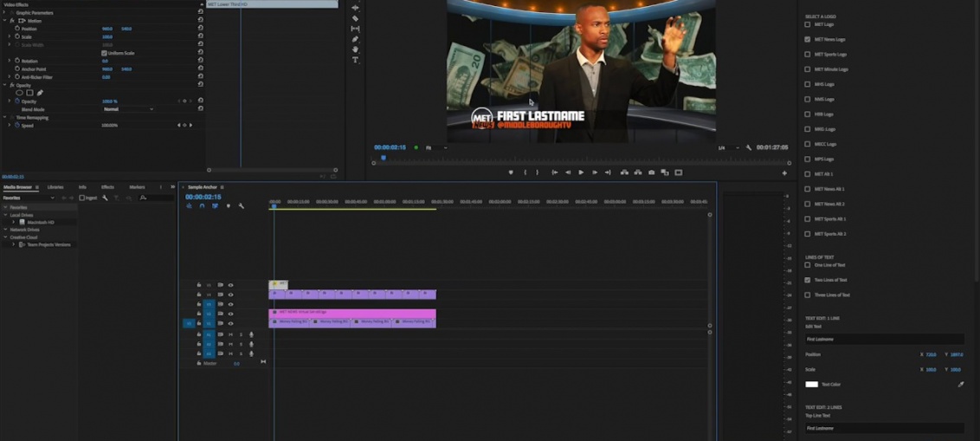Toggle the Rotation animation stopwatch

coord(17,61)
